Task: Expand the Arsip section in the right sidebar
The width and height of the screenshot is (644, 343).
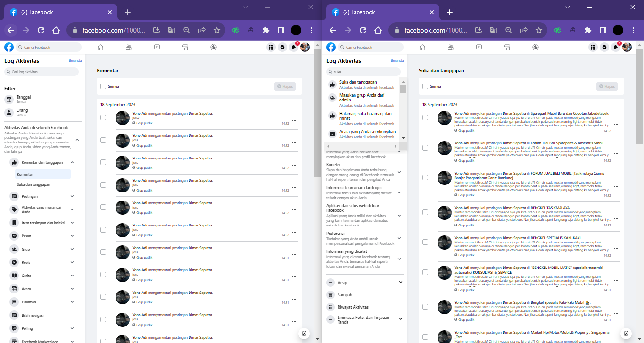Action: click(x=401, y=282)
